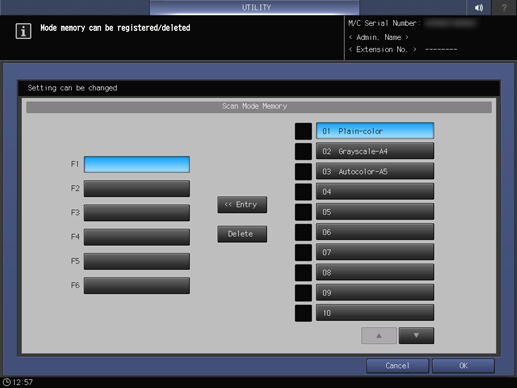Click the black indicator box beside slot 09
Screen dimensions: 517x388
(303, 293)
